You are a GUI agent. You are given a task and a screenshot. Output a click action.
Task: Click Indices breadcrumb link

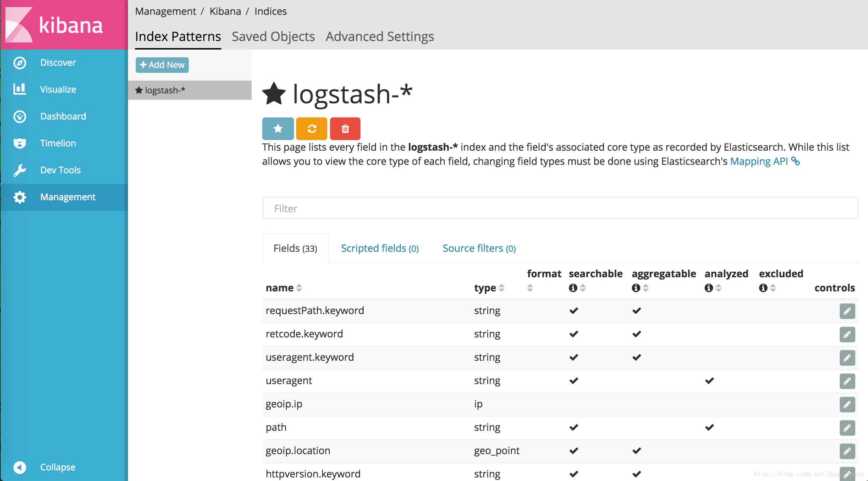(x=271, y=11)
